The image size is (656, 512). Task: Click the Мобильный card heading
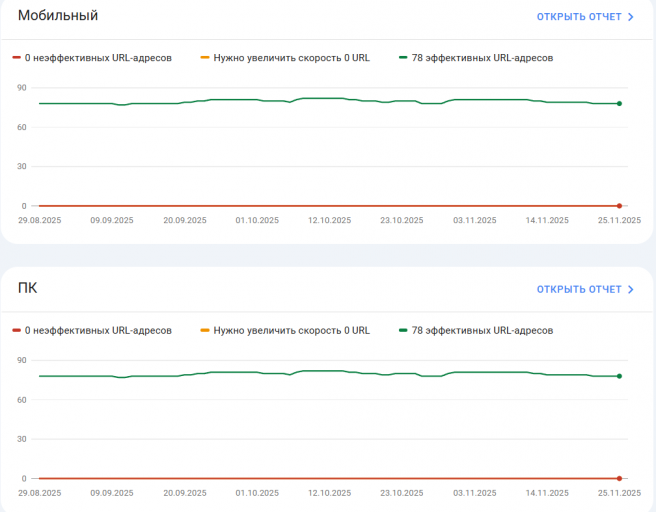[x=58, y=16]
